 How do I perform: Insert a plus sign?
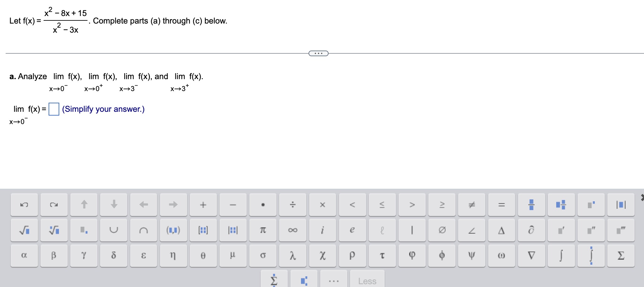[x=203, y=205]
